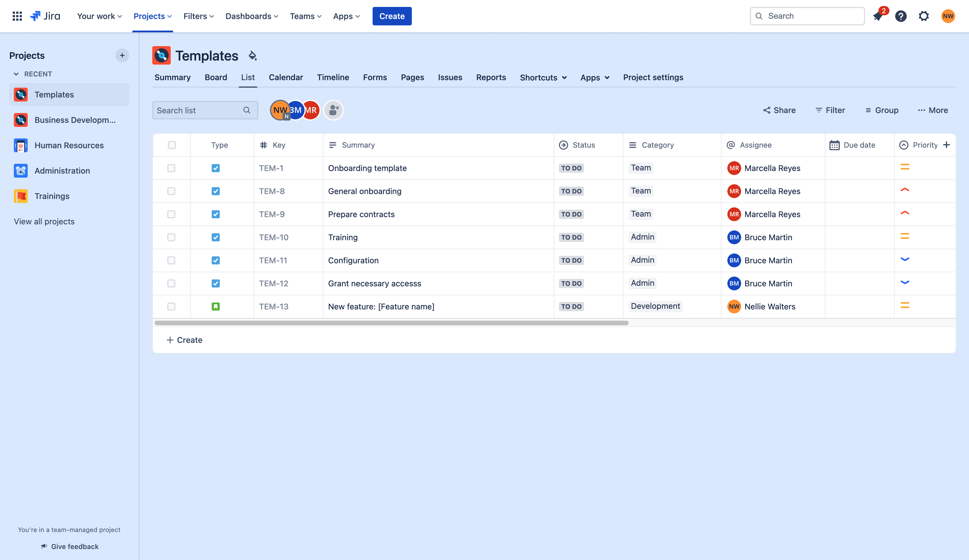Screen dimensions: 969x560
Task: Open the Apps dropdown in top nav
Action: click(x=346, y=16)
